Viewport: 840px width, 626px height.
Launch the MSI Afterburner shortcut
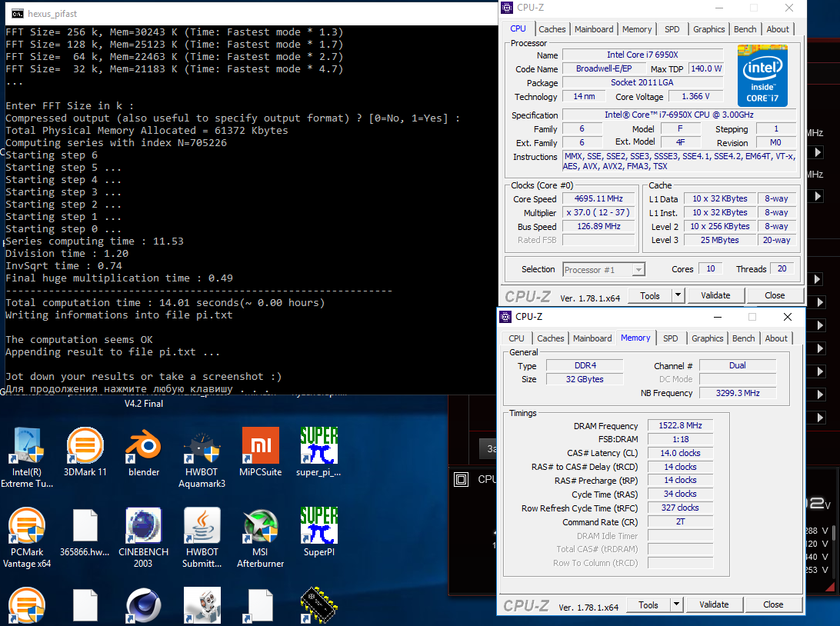tap(260, 537)
